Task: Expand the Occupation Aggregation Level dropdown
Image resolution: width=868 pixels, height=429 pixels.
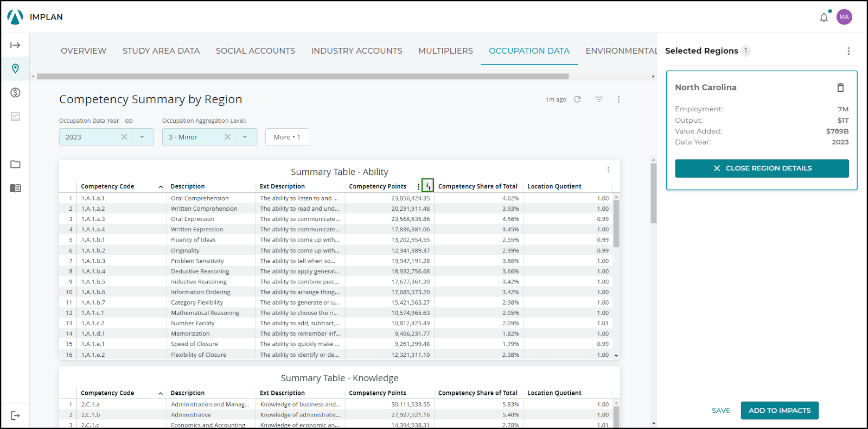Action: point(245,137)
